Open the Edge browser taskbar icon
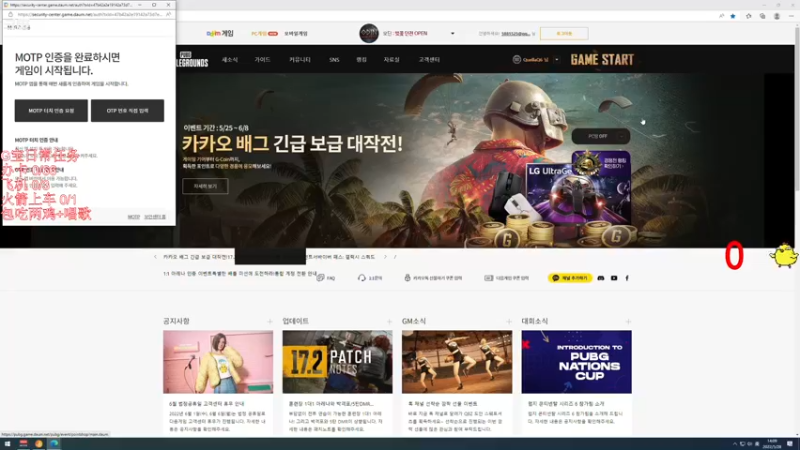 tap(54, 443)
